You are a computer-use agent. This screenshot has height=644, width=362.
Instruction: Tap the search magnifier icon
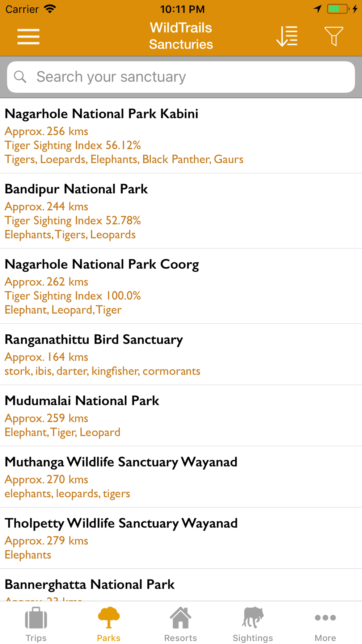point(20,77)
